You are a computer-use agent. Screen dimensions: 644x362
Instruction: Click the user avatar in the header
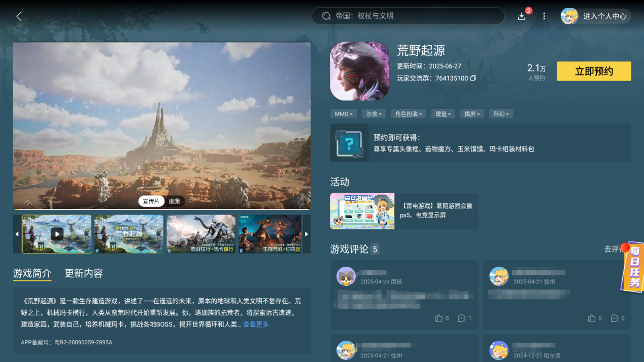569,16
